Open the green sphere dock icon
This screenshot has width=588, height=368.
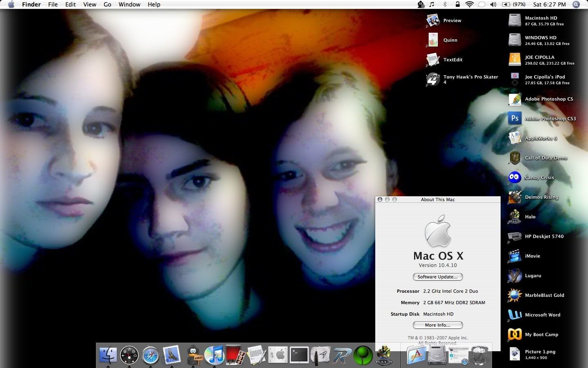click(363, 355)
